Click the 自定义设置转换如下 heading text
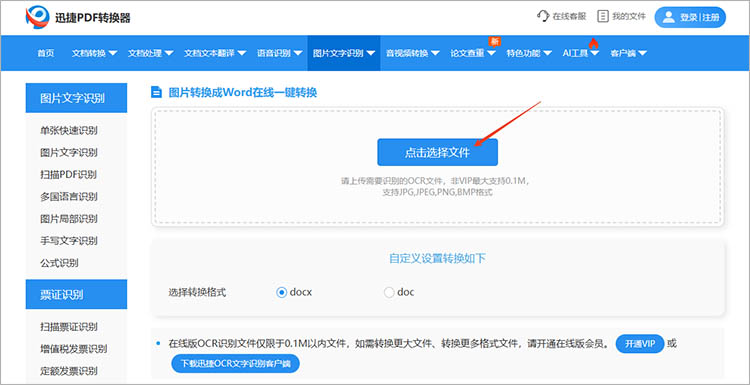This screenshot has width=750, height=385. point(437,259)
